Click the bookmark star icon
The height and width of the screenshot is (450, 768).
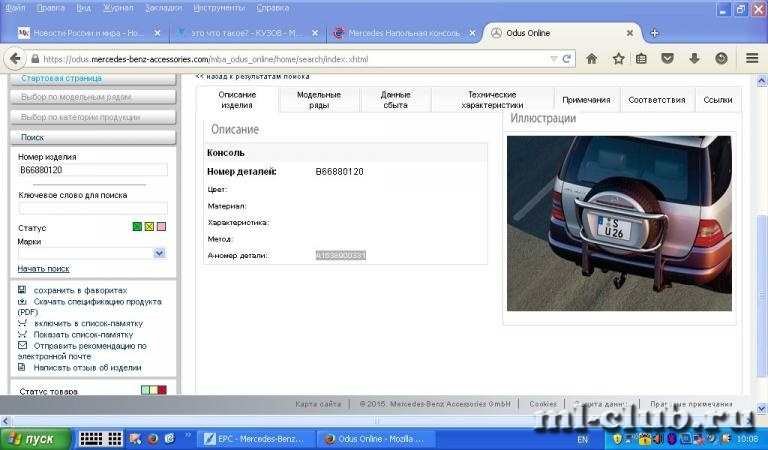[619, 59]
